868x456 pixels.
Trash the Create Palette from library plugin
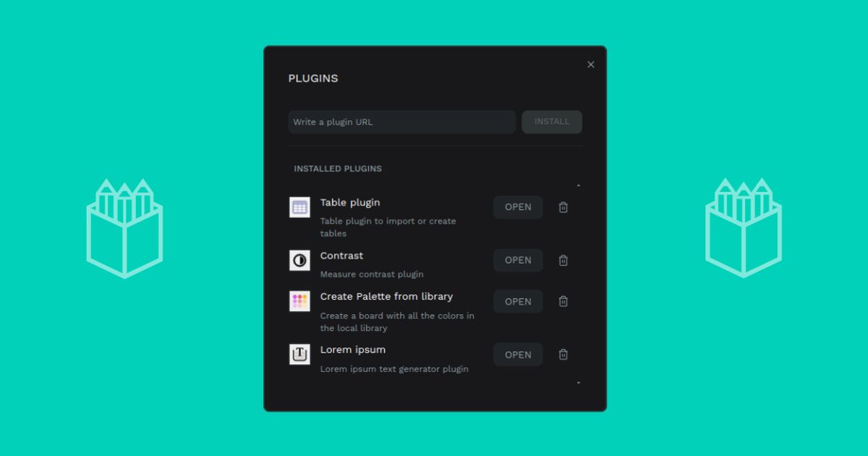point(563,301)
